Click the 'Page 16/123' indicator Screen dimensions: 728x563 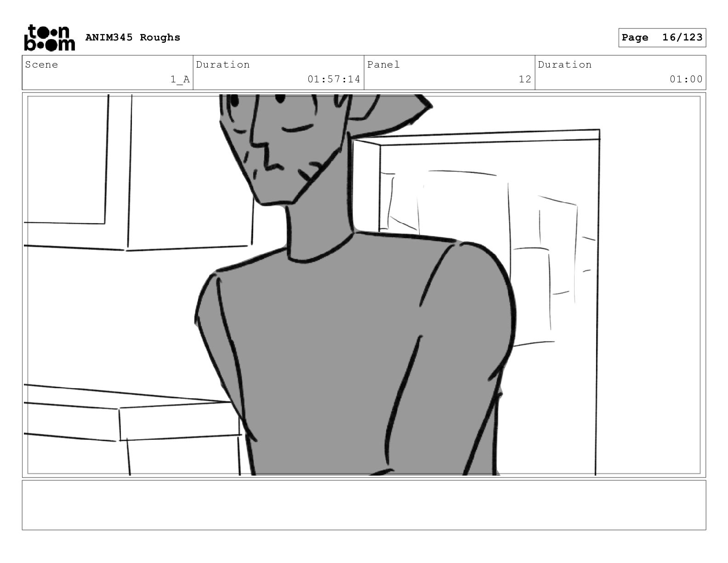click(x=662, y=38)
